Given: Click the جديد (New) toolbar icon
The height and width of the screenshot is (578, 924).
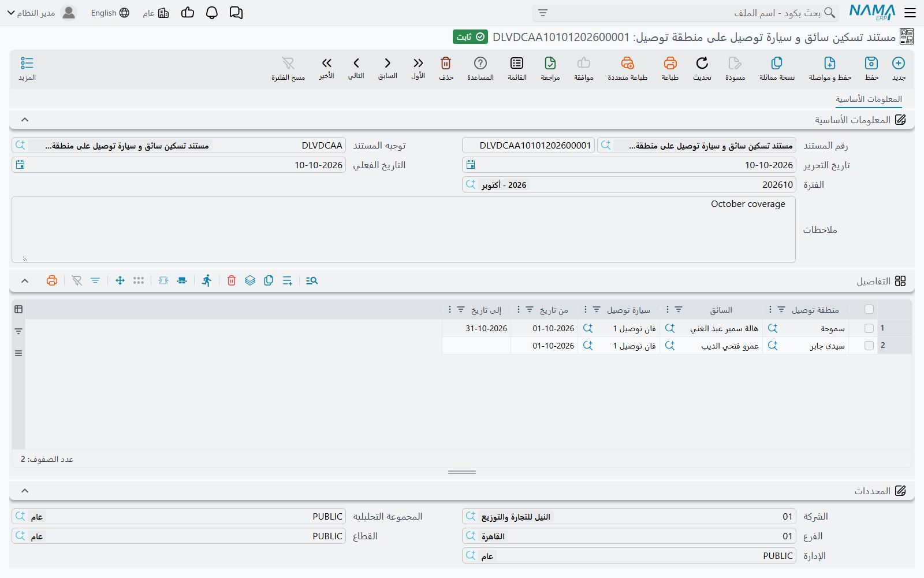Looking at the screenshot, I should pos(899,63).
